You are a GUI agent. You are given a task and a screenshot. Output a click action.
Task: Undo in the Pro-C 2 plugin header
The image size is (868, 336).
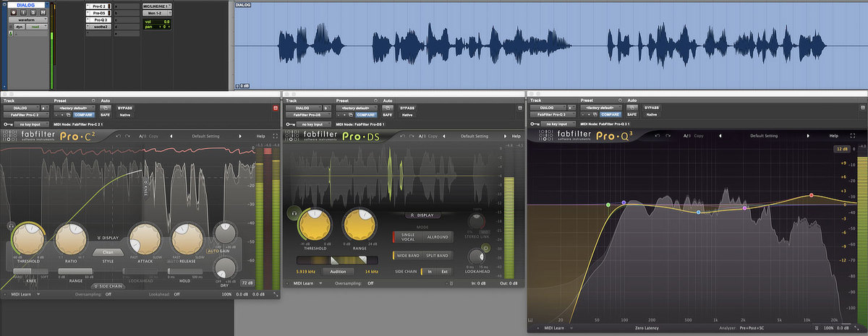[118, 136]
